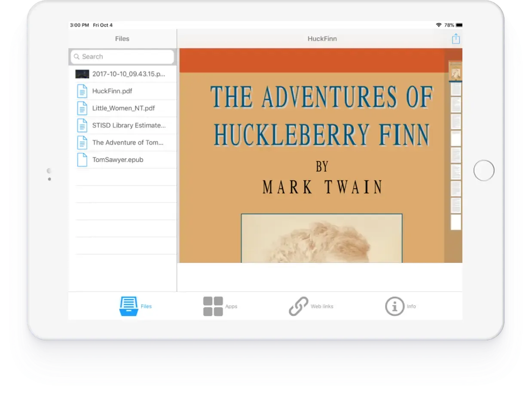
Task: Tap the iPad home button
Action: click(484, 170)
